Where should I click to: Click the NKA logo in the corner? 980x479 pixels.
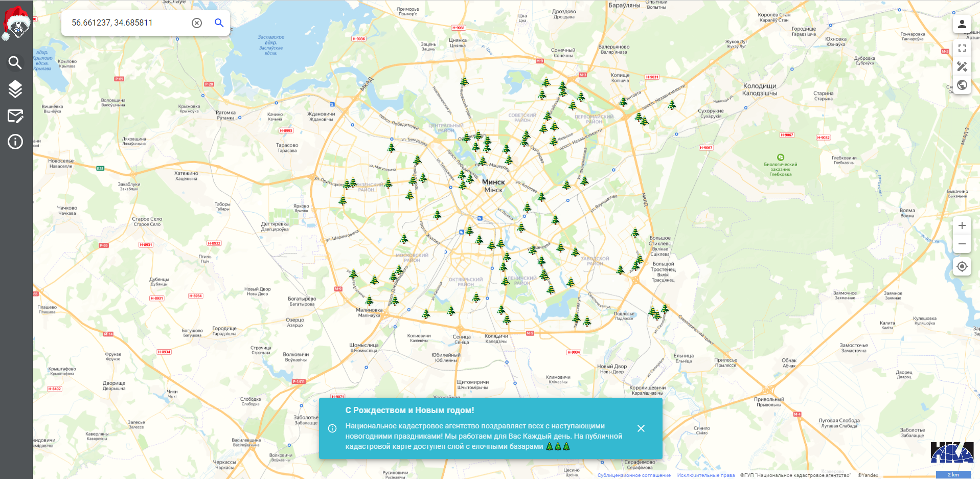coord(952,452)
